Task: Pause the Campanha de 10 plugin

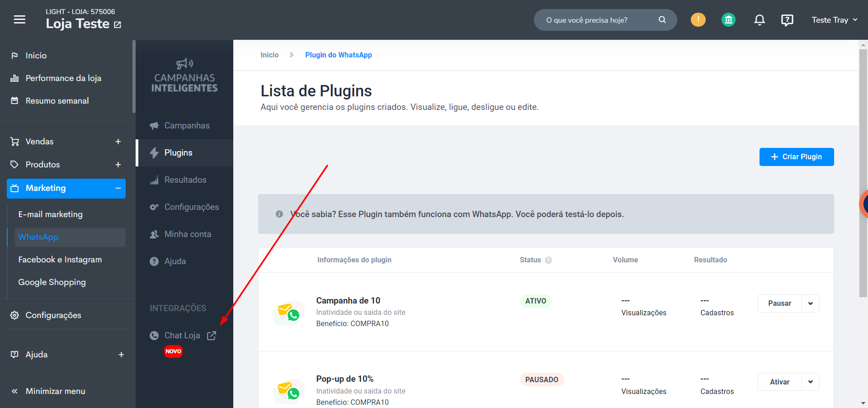Action: (x=779, y=304)
